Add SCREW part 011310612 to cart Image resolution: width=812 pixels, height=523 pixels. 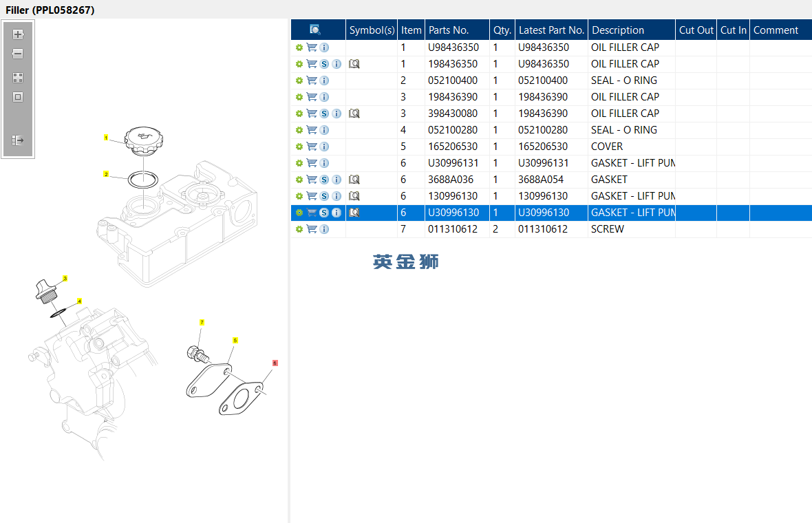(x=312, y=229)
